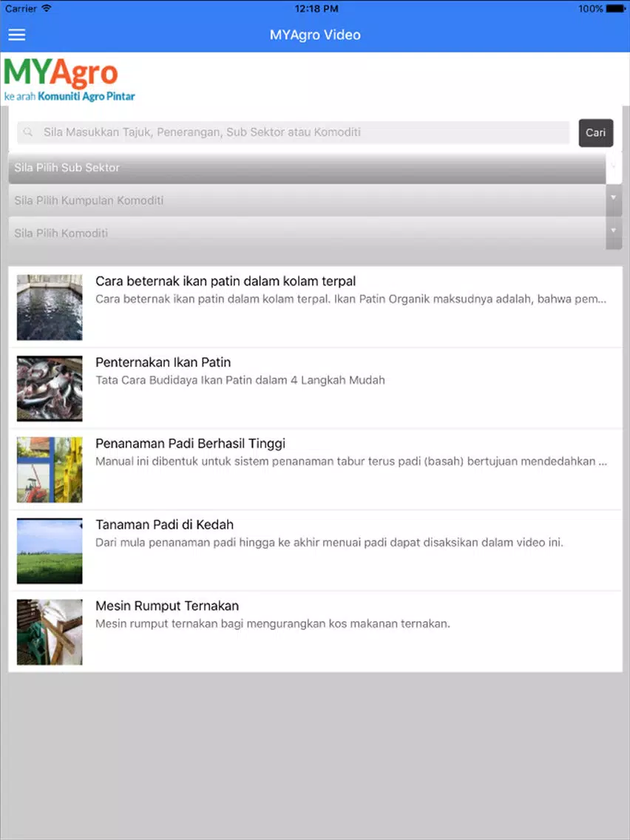Open the hamburger side menu
The width and height of the screenshot is (630, 840).
point(16,35)
